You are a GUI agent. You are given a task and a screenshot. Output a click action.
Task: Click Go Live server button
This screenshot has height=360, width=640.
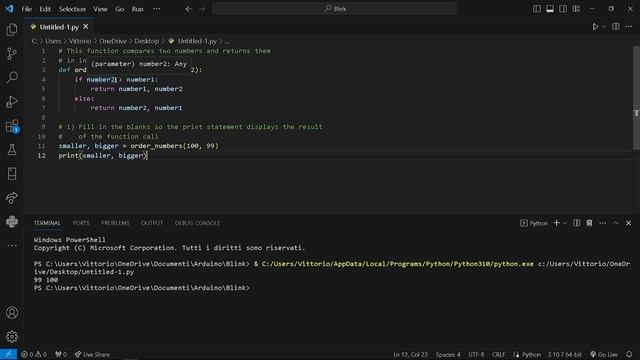[604, 354]
